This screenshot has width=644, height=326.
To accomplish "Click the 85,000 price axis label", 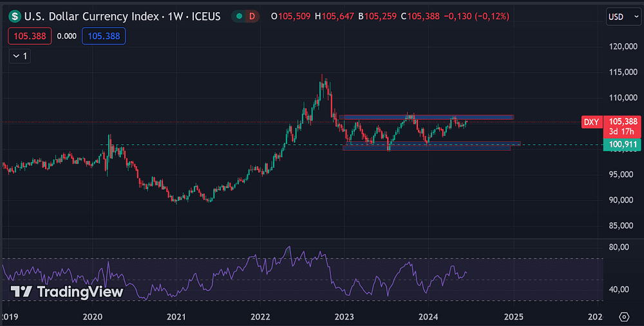I will pyautogui.click(x=621, y=225).
